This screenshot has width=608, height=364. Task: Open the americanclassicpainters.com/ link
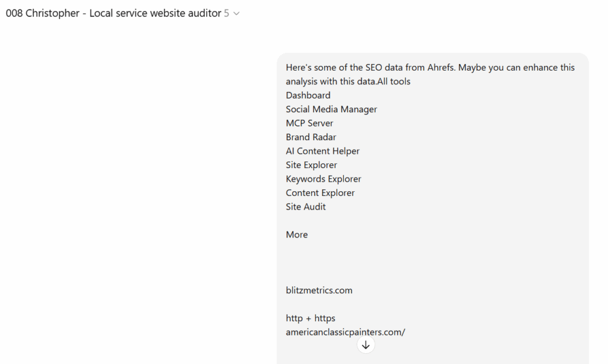(x=346, y=332)
